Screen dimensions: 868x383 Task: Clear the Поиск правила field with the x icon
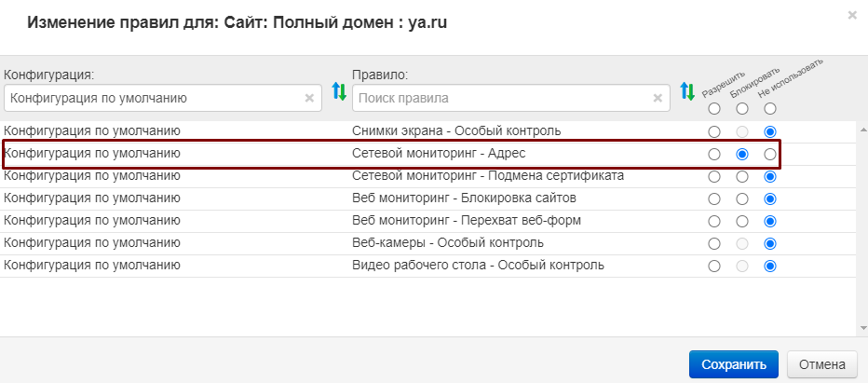(x=658, y=98)
